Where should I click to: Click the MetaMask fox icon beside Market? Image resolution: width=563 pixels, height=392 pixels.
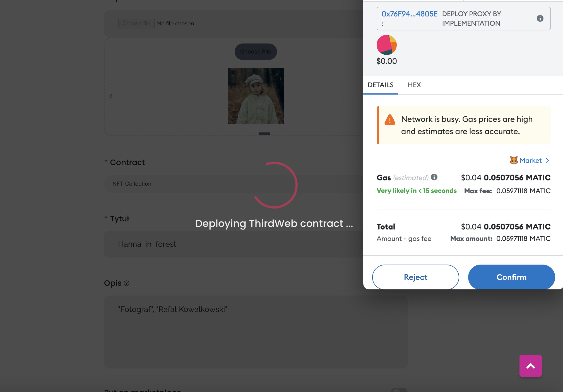[x=514, y=160]
